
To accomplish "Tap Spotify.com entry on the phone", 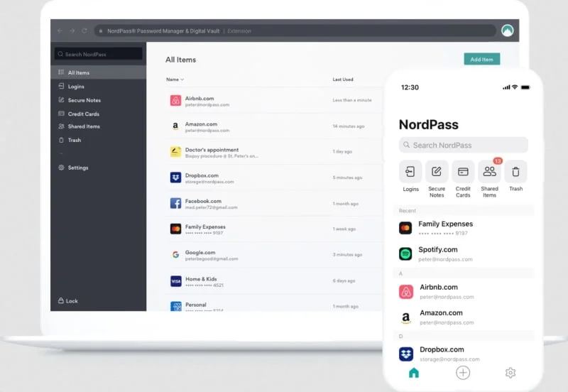I will point(464,254).
